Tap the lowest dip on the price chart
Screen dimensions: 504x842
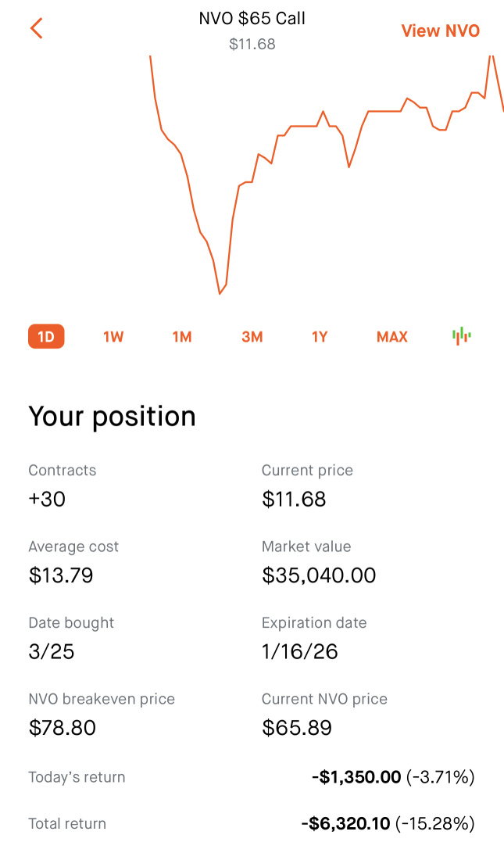(x=220, y=293)
